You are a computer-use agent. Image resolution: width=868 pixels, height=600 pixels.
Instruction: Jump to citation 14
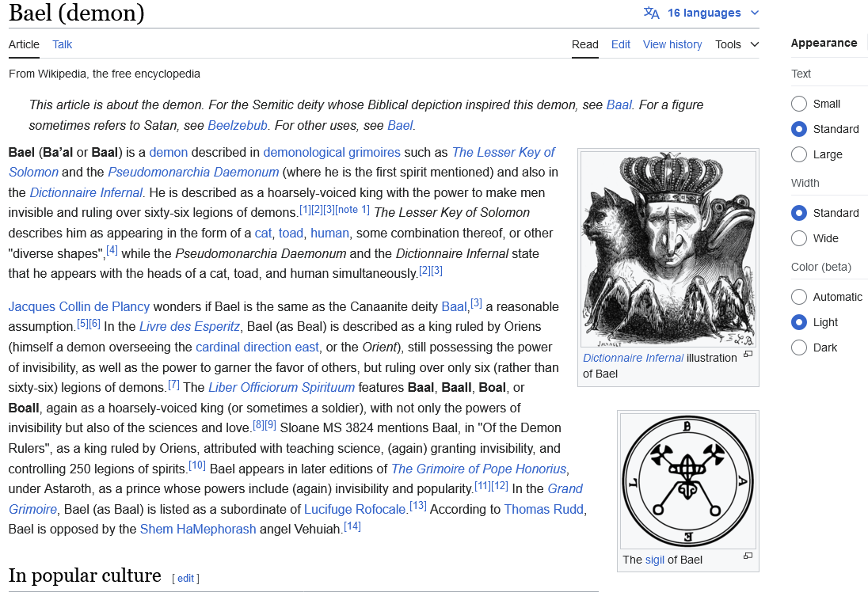click(x=352, y=526)
